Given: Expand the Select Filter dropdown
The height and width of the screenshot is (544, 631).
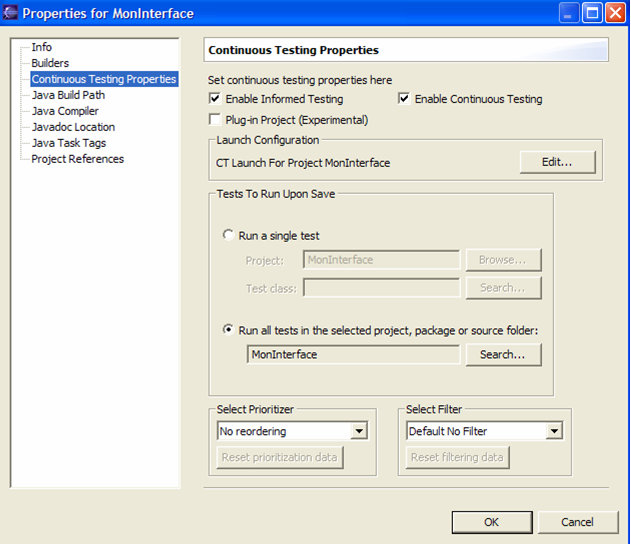Looking at the screenshot, I should [553, 431].
